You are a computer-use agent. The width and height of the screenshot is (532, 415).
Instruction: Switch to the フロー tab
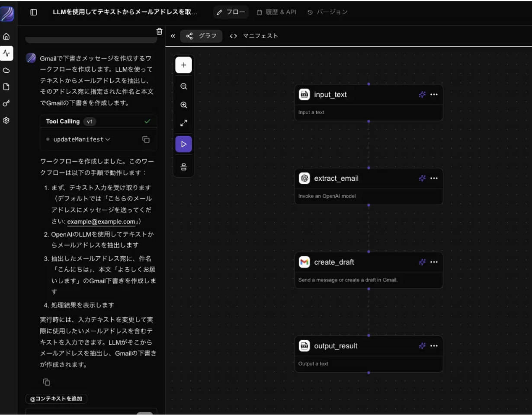pos(231,12)
